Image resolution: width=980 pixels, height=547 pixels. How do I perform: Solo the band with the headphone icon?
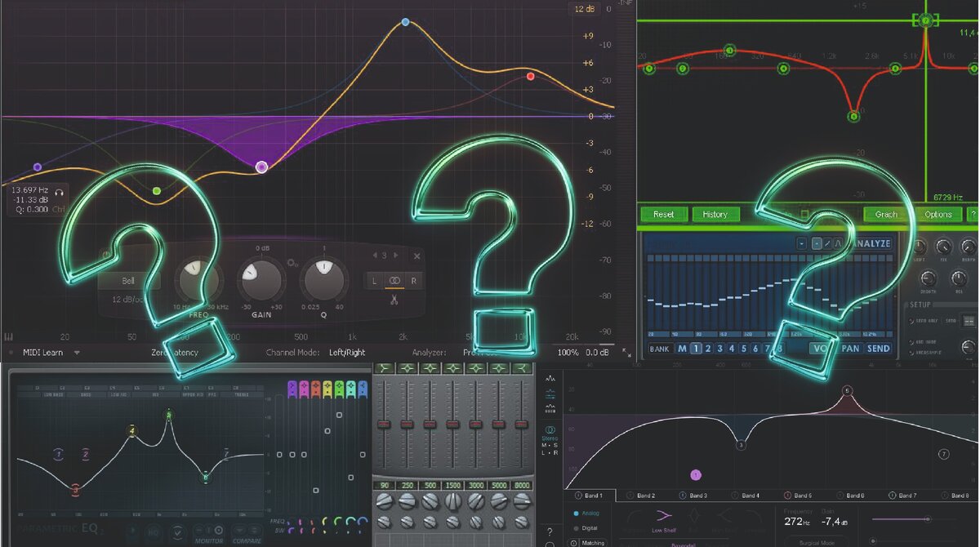(60, 193)
